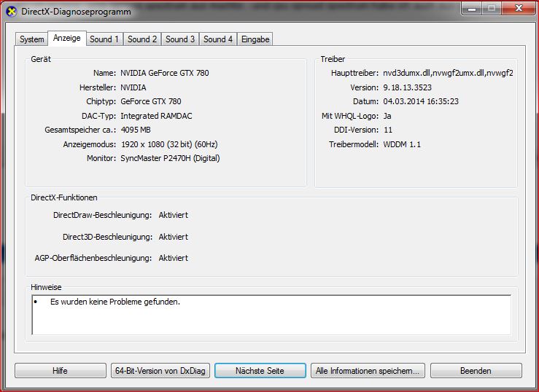
Task: Click the DirectX icon in the title bar
Action: click(12, 12)
